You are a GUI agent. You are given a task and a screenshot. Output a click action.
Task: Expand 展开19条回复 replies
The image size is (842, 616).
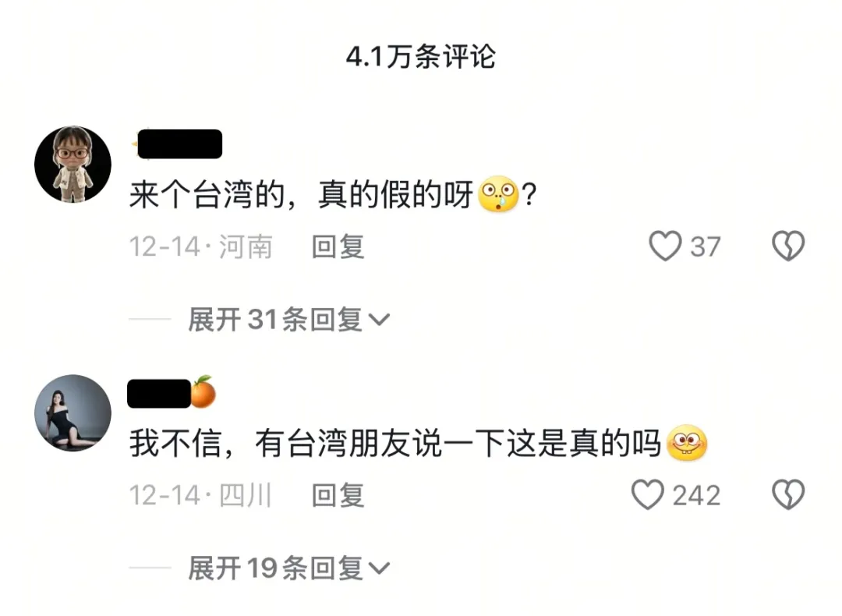(288, 568)
